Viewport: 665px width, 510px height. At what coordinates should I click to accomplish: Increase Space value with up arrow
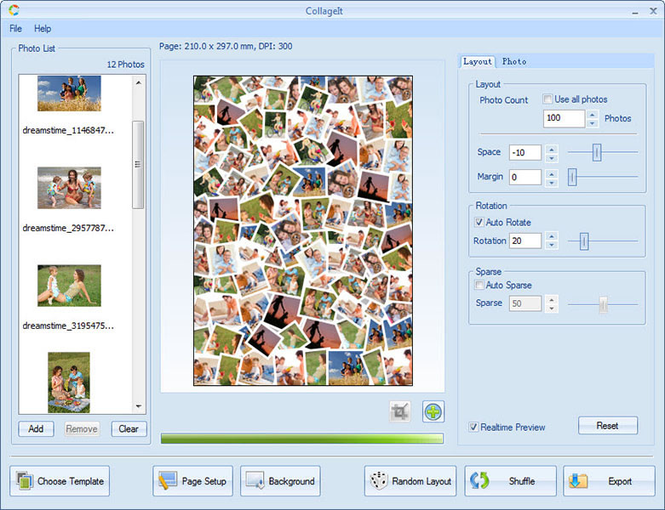pos(551,149)
